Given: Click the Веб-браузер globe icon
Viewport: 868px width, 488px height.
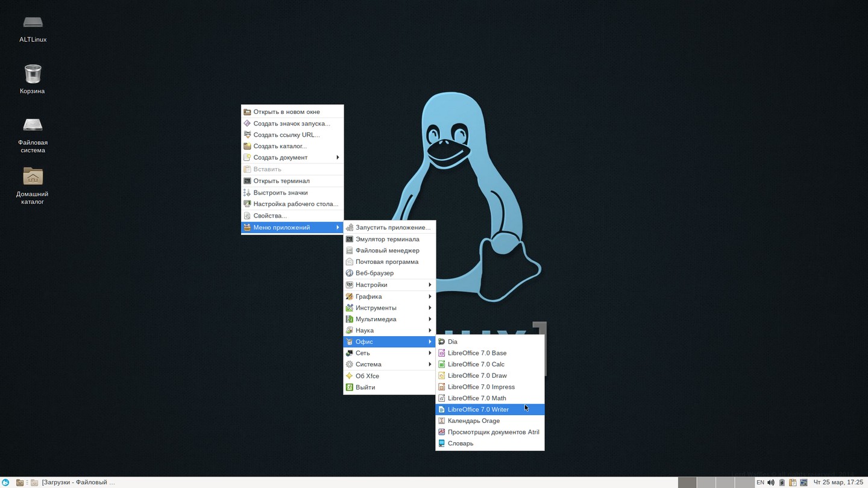Looking at the screenshot, I should 350,273.
